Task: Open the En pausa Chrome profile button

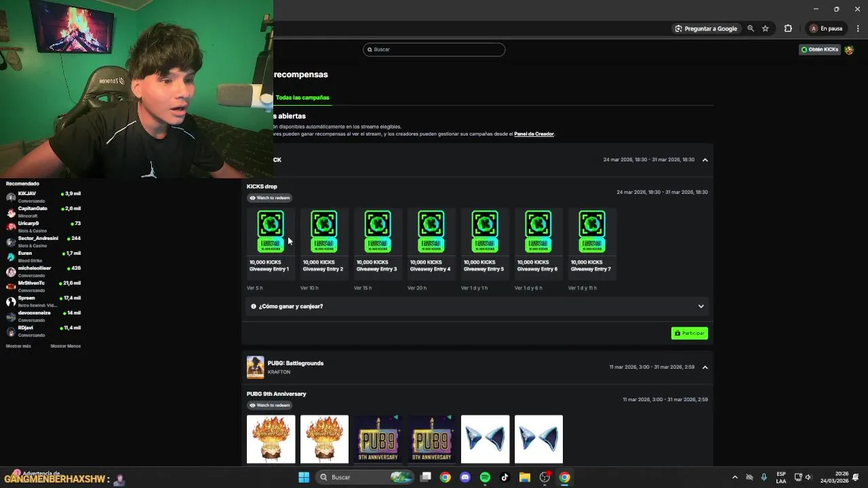Action: point(826,28)
